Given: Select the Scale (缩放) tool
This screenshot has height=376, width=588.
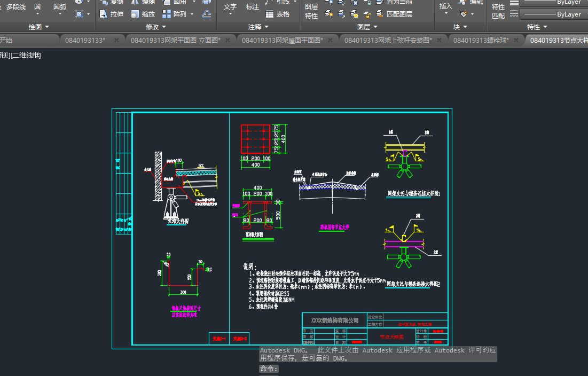Looking at the screenshot, I should click(x=143, y=14).
